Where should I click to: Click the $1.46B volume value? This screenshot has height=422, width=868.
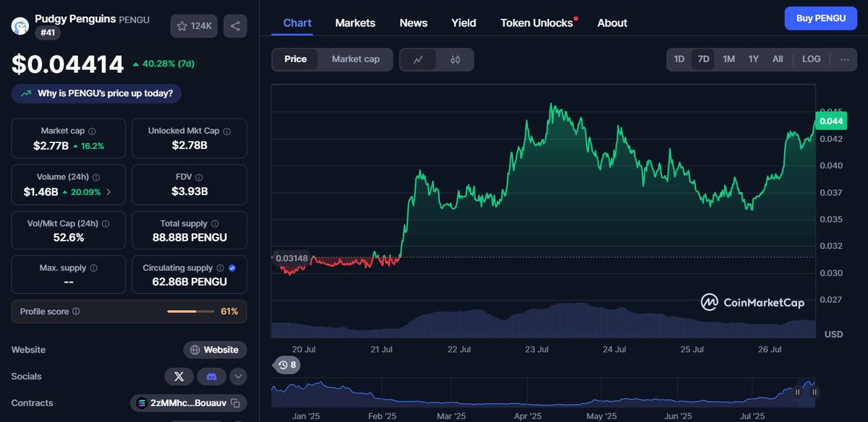point(42,191)
